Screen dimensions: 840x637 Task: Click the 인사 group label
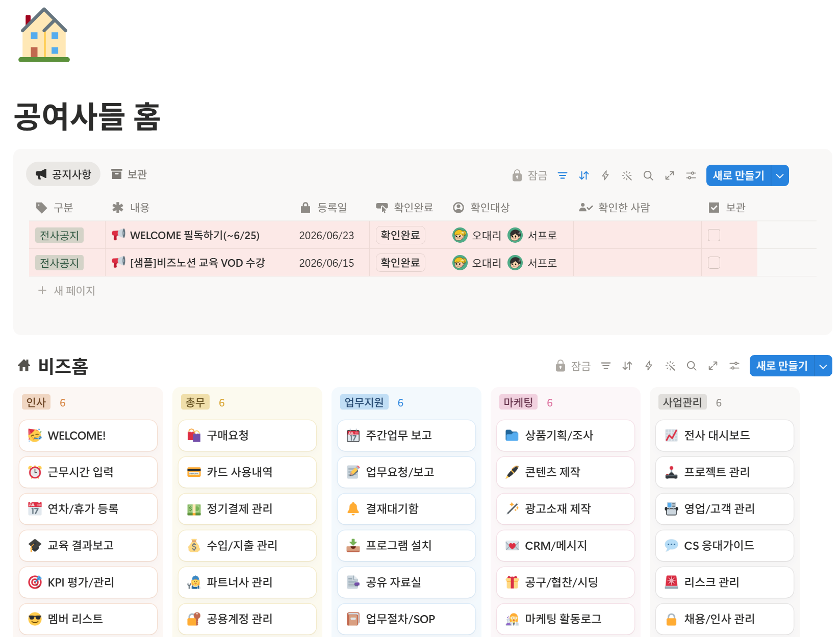tap(36, 402)
